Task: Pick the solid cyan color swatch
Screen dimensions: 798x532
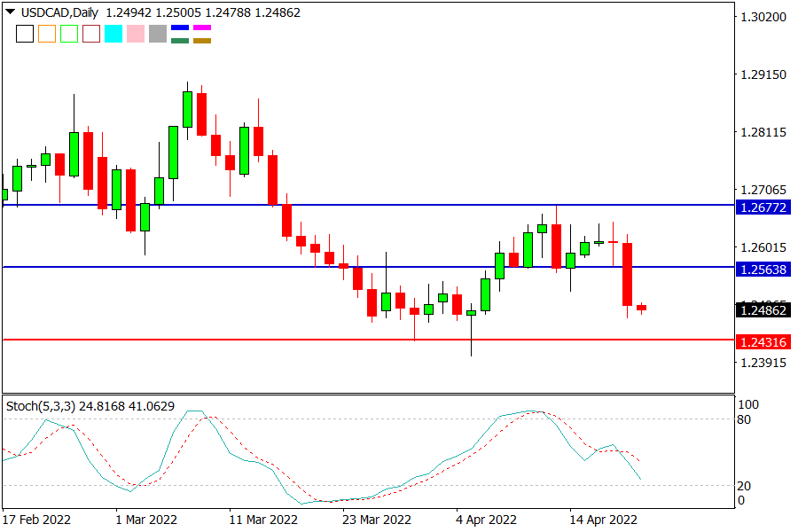Action: point(113,34)
